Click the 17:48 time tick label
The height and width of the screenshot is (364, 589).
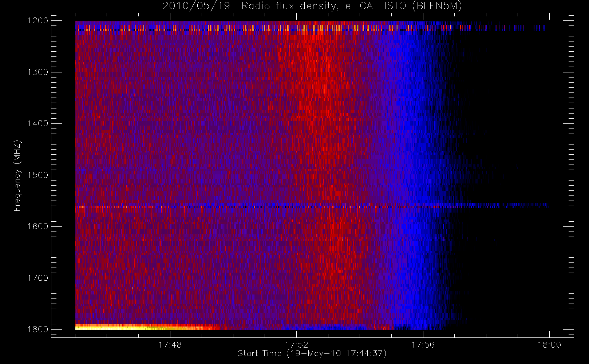pyautogui.click(x=170, y=345)
